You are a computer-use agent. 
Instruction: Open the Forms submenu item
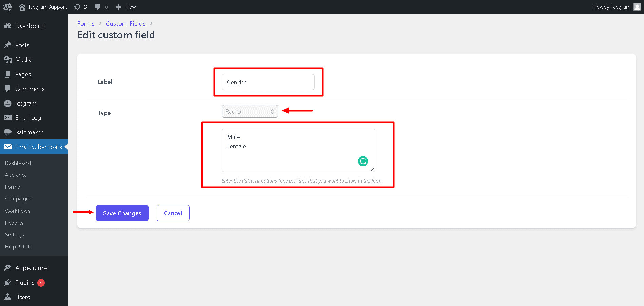pos(13,187)
